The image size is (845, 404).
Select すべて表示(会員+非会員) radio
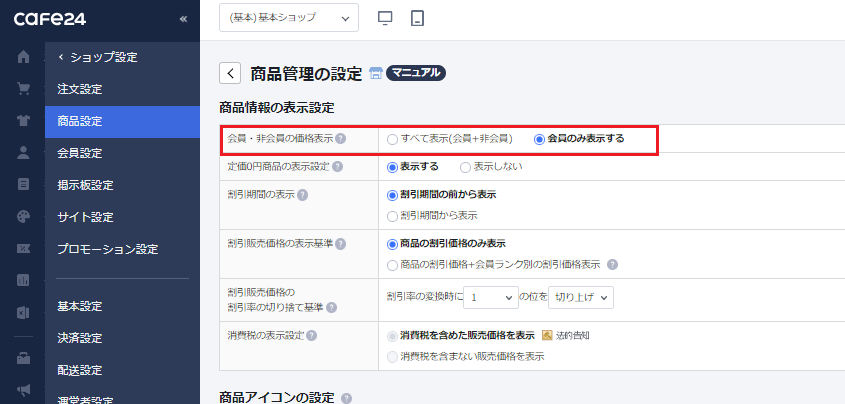[392, 139]
